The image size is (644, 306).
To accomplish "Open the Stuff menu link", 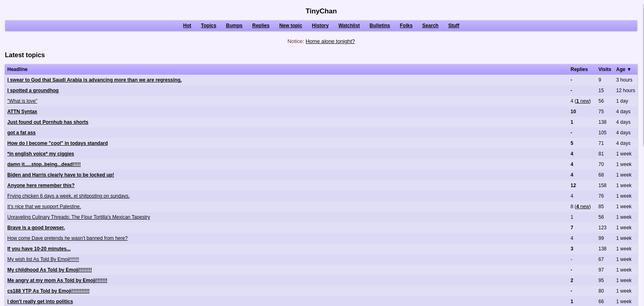I will pos(454,26).
